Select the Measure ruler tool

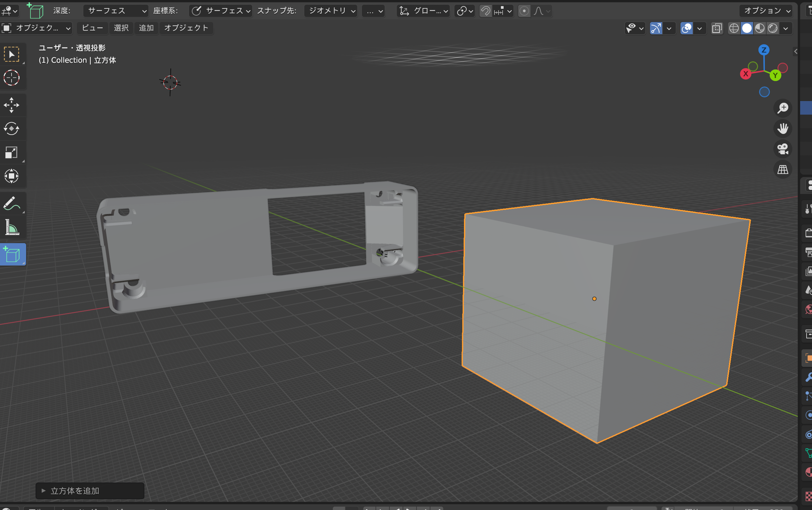[x=12, y=227]
